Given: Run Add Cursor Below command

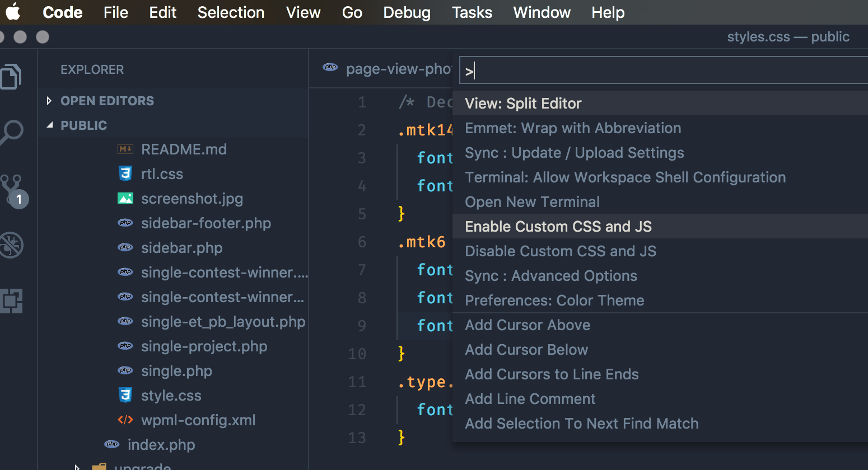Looking at the screenshot, I should pos(660,349).
